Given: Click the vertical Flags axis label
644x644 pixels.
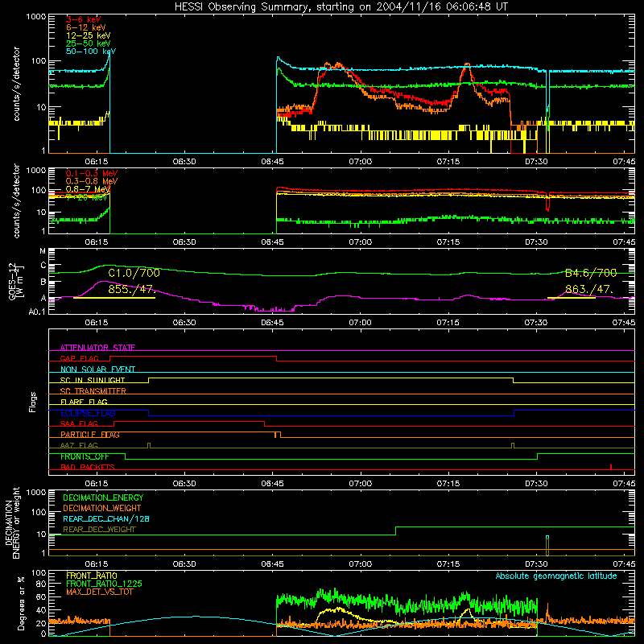Looking at the screenshot, I should tap(33, 402).
